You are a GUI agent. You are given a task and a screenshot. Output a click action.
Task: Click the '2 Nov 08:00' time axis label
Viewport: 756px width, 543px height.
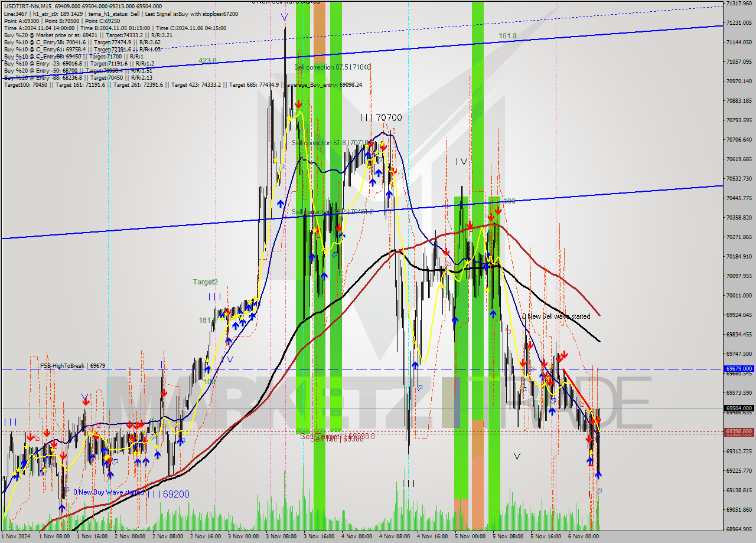(x=168, y=537)
